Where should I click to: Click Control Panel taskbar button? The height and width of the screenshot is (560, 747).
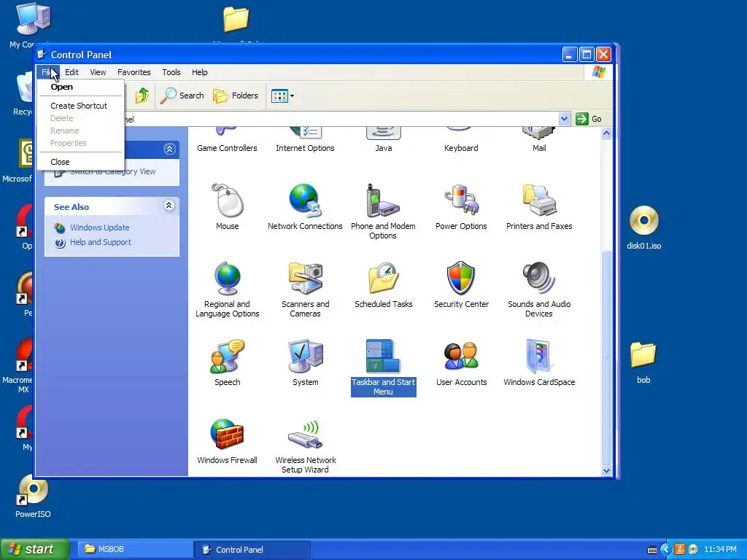click(x=252, y=550)
